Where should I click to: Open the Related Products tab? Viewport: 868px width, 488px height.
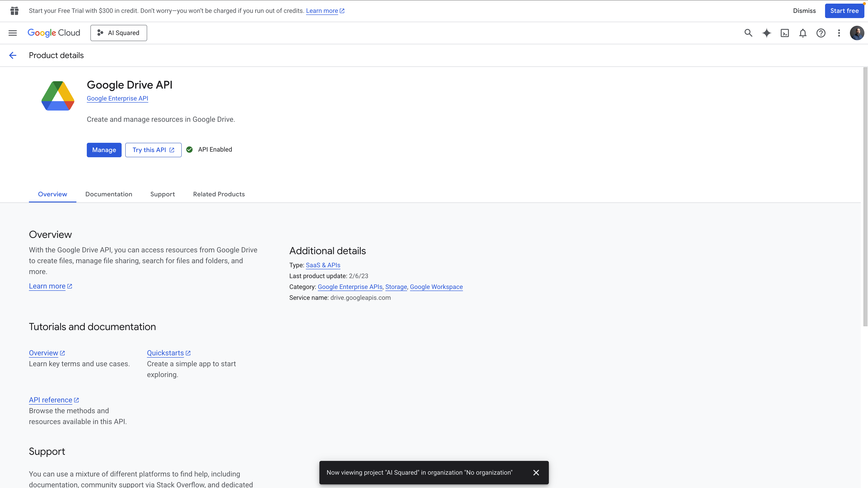pos(219,194)
